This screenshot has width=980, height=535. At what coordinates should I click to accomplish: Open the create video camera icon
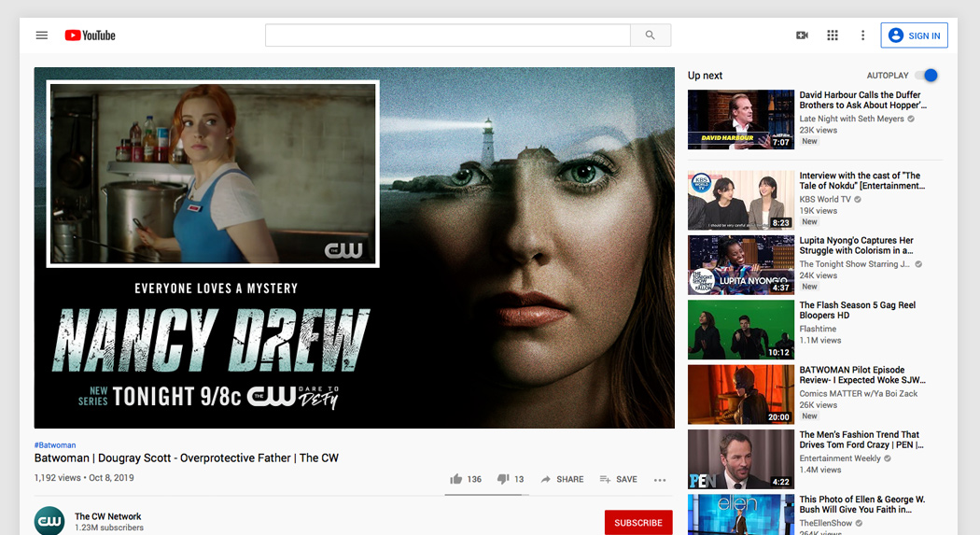click(x=802, y=35)
